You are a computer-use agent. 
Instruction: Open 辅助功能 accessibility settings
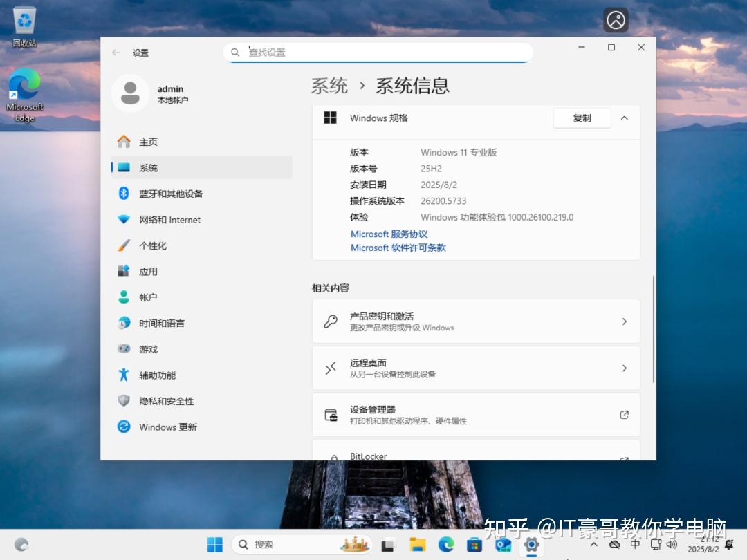click(157, 375)
